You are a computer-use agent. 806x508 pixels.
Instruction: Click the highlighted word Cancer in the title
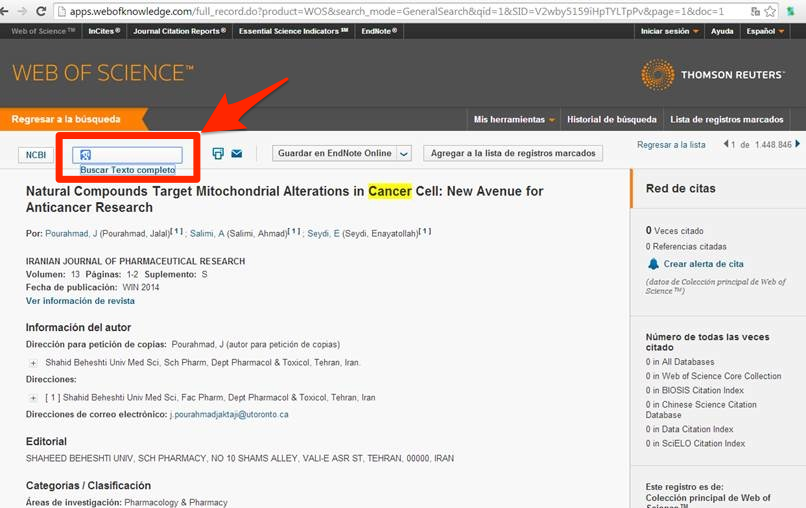click(390, 191)
